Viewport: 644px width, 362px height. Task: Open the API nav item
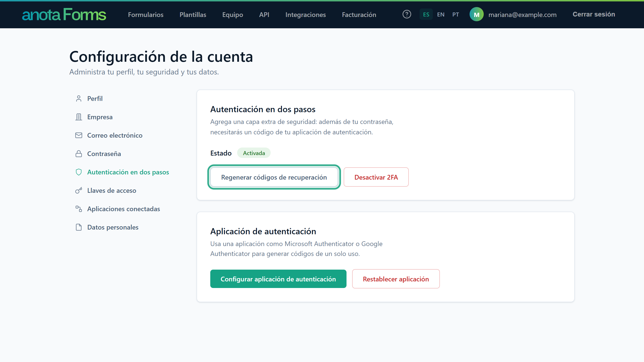[x=264, y=15]
